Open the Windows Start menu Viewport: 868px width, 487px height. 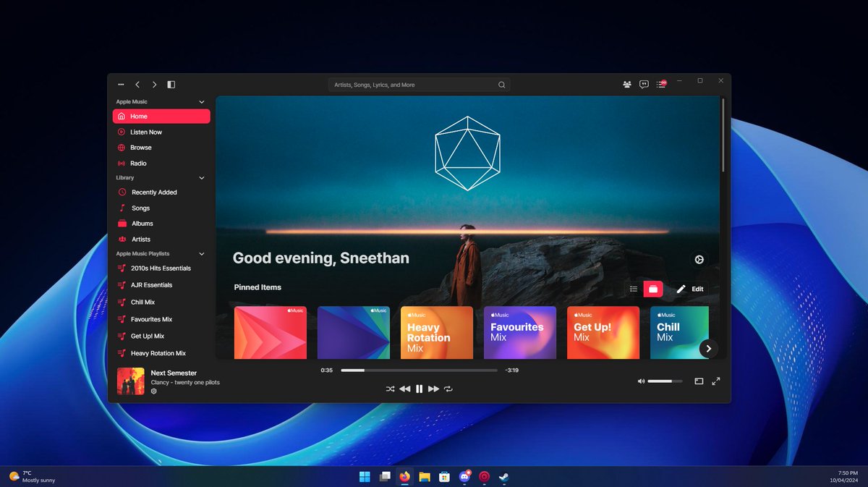click(365, 476)
